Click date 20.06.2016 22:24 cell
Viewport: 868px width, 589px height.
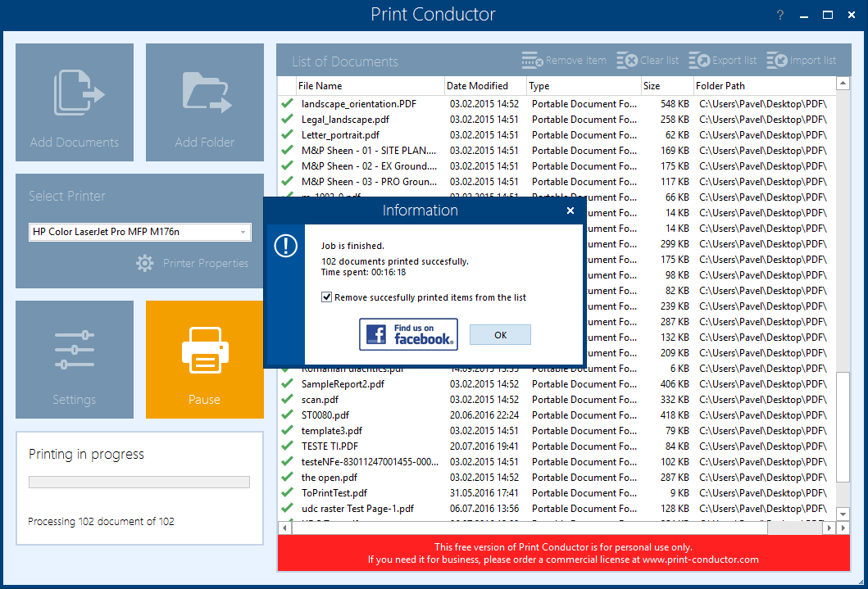(484, 415)
